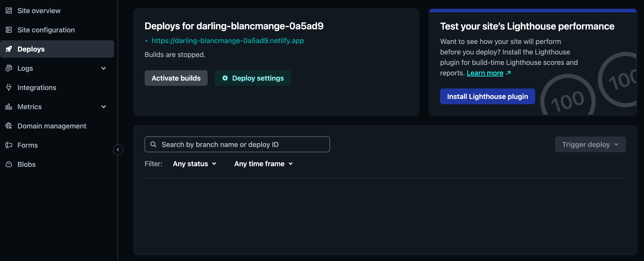The image size is (644, 261).
Task: Open the Any status filter dropdown
Action: [x=195, y=164]
